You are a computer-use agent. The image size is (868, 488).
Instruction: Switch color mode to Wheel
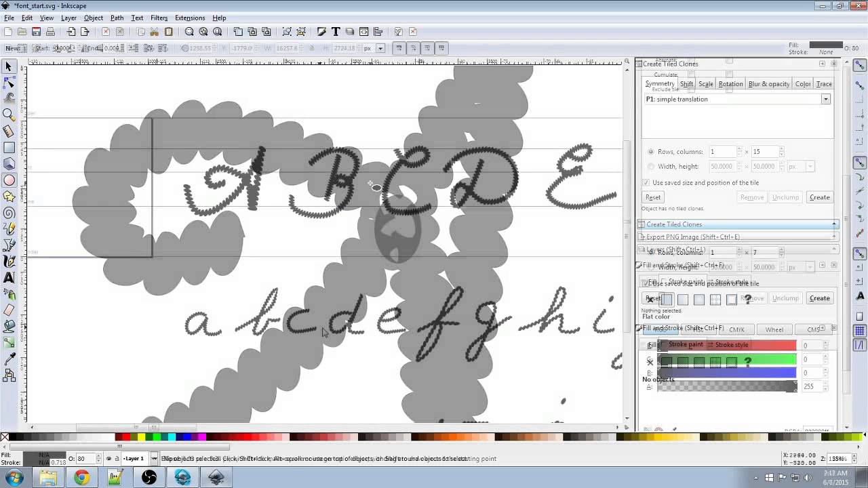click(x=774, y=330)
